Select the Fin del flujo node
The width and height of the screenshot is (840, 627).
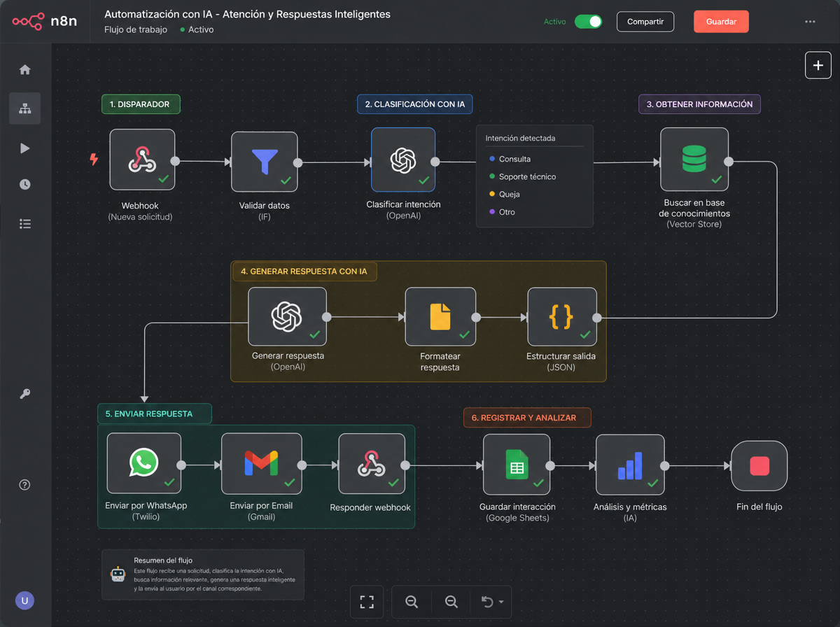[x=759, y=465]
